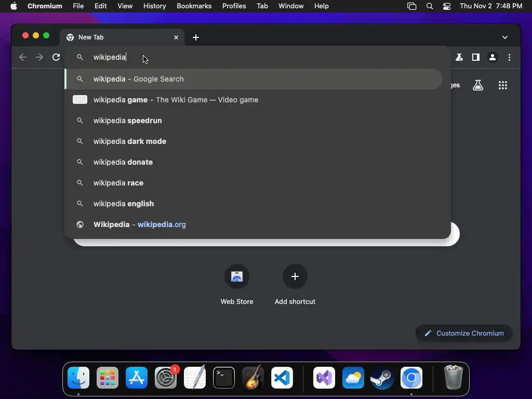Click Customize Chromium button
This screenshot has height=399, width=532.
click(463, 333)
